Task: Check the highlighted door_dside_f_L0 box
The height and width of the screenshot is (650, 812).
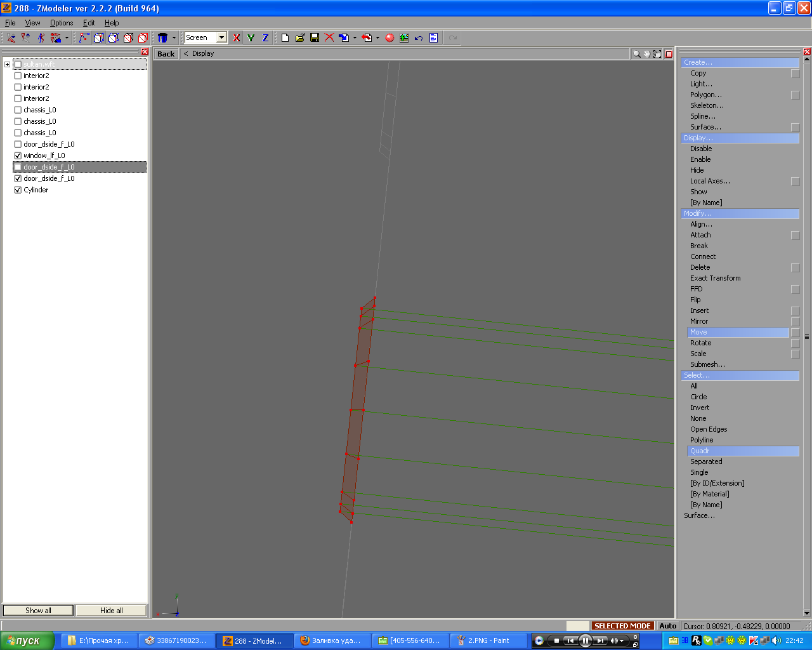Action: click(18, 167)
